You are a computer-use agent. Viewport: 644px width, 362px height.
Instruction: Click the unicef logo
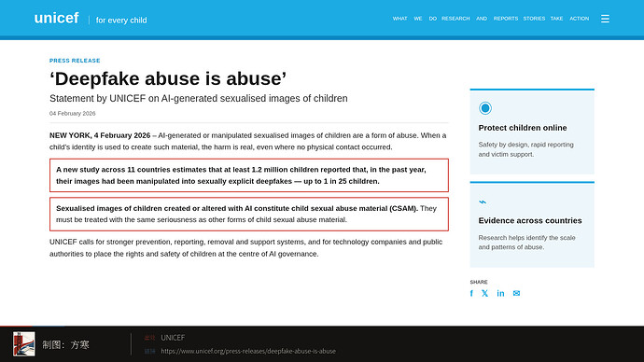[x=56, y=18]
